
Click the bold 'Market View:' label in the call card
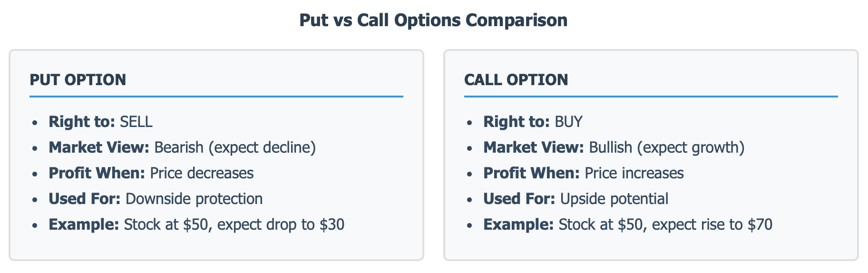coord(534,147)
